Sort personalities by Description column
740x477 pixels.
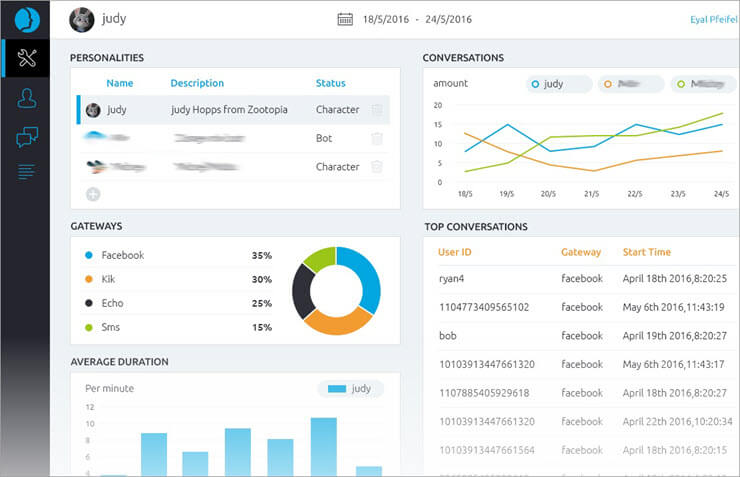pyautogui.click(x=197, y=83)
